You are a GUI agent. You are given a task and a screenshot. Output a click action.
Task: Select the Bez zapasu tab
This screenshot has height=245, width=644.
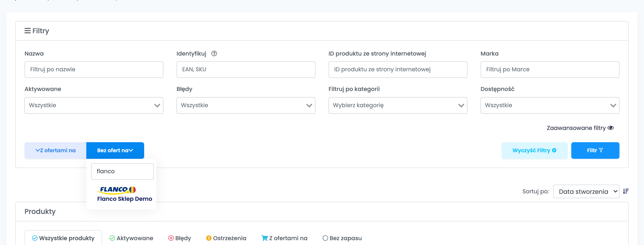coord(342,238)
